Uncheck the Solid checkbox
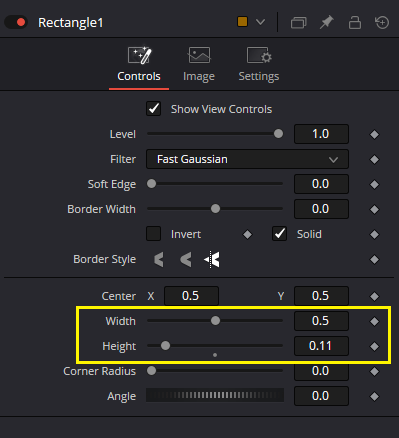This screenshot has height=438, width=399. [279, 234]
